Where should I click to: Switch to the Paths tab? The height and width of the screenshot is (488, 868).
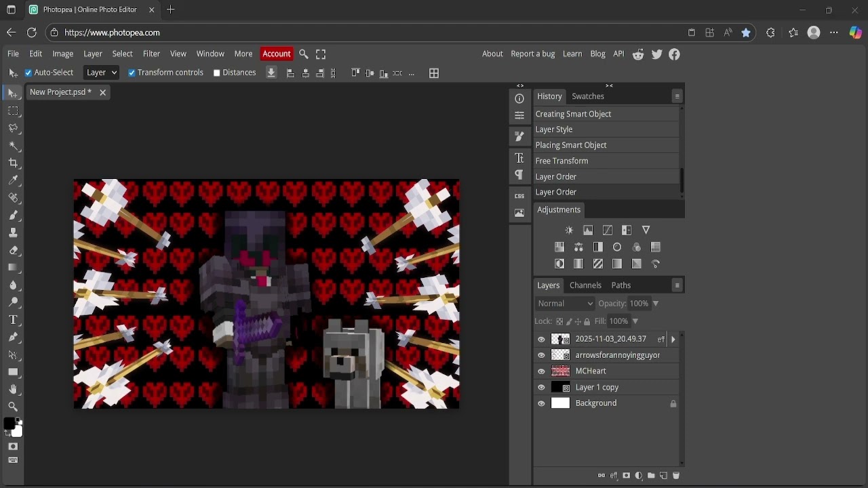click(x=621, y=285)
